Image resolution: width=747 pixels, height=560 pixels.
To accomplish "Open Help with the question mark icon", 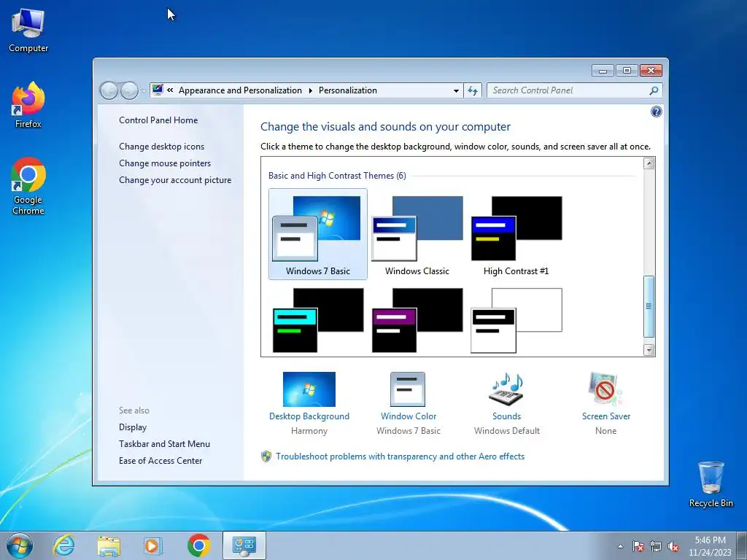I will 656,112.
